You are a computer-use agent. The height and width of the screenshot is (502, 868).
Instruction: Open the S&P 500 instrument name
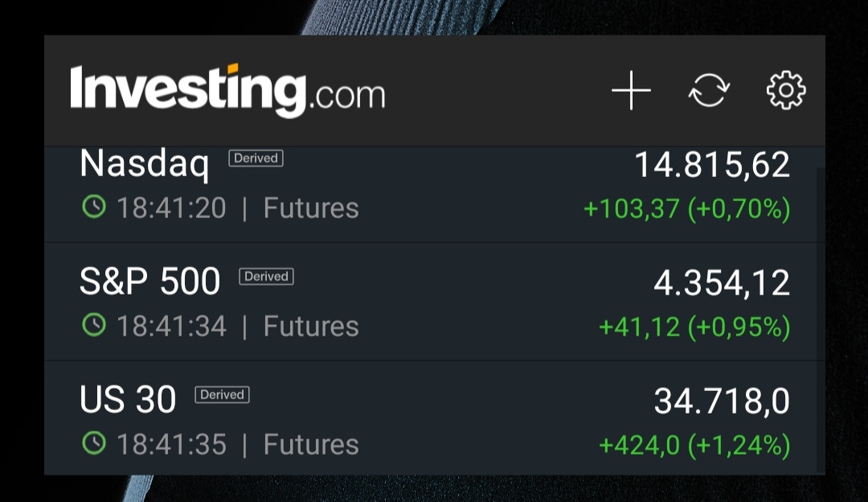point(149,282)
